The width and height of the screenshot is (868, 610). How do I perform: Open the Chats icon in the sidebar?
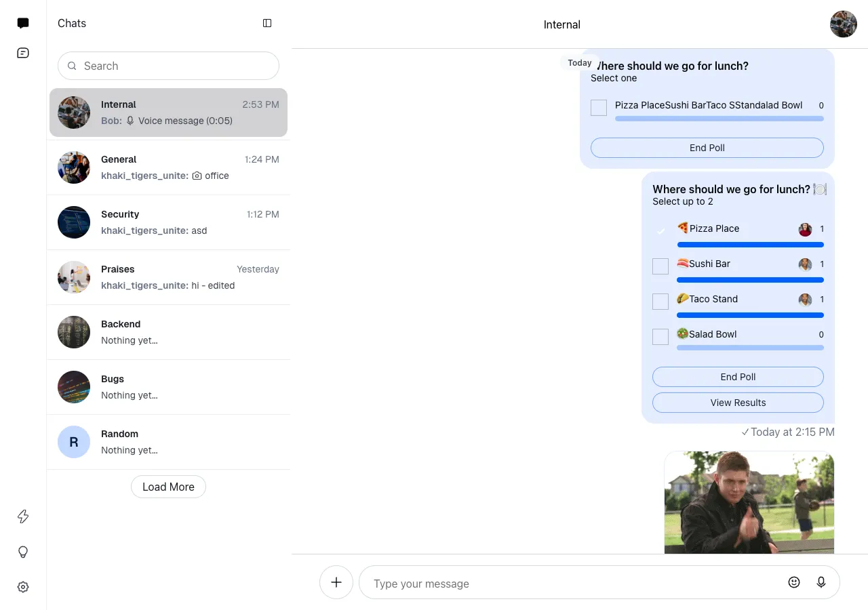tap(22, 22)
